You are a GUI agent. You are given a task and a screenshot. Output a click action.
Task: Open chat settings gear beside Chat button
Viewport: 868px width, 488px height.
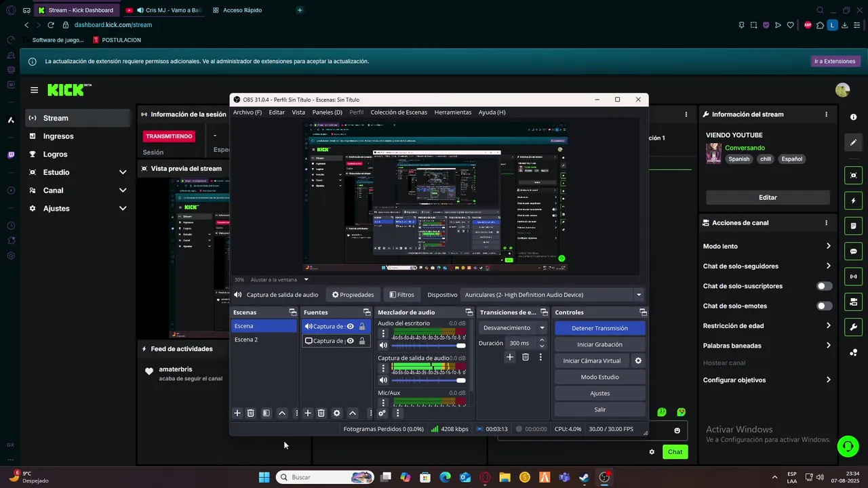click(x=652, y=451)
